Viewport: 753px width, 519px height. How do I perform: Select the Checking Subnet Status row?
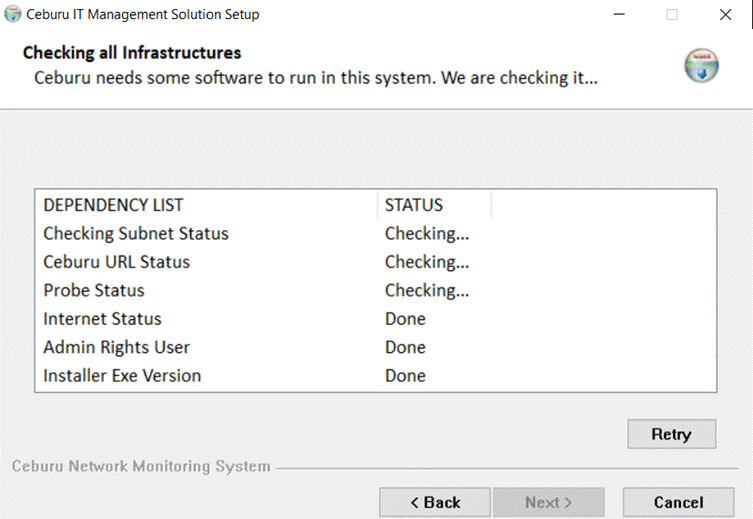click(x=376, y=233)
